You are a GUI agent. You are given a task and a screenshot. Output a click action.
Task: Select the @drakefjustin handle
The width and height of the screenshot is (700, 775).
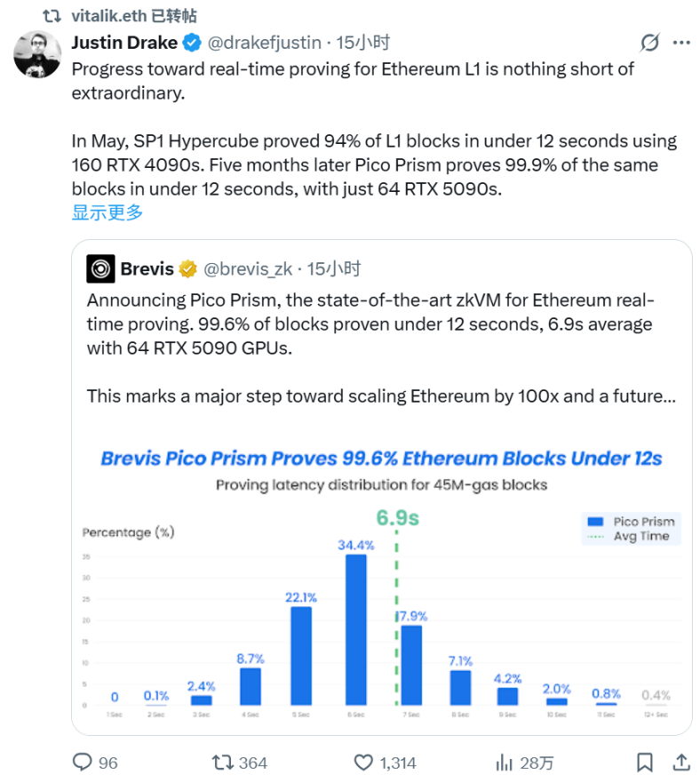(259, 42)
